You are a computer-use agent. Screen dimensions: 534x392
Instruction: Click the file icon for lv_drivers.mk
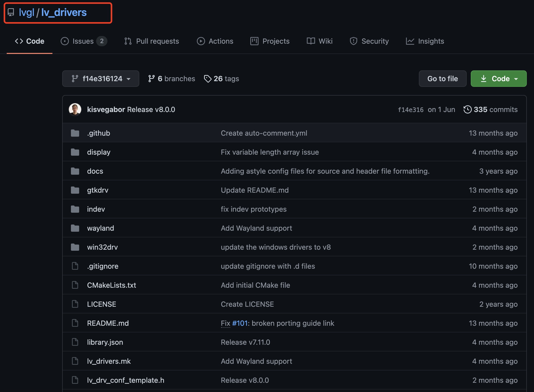click(75, 361)
